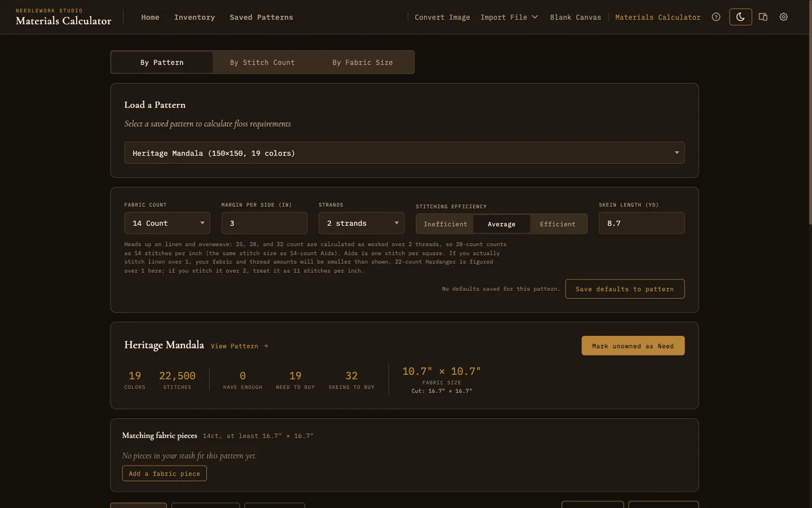Click the 22,500 stitches value
The image size is (812, 508).
click(x=177, y=376)
